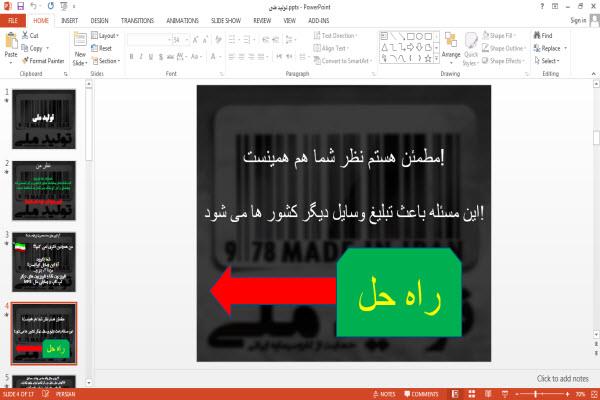
Task: Click the New Slide icon
Action: click(x=80, y=40)
